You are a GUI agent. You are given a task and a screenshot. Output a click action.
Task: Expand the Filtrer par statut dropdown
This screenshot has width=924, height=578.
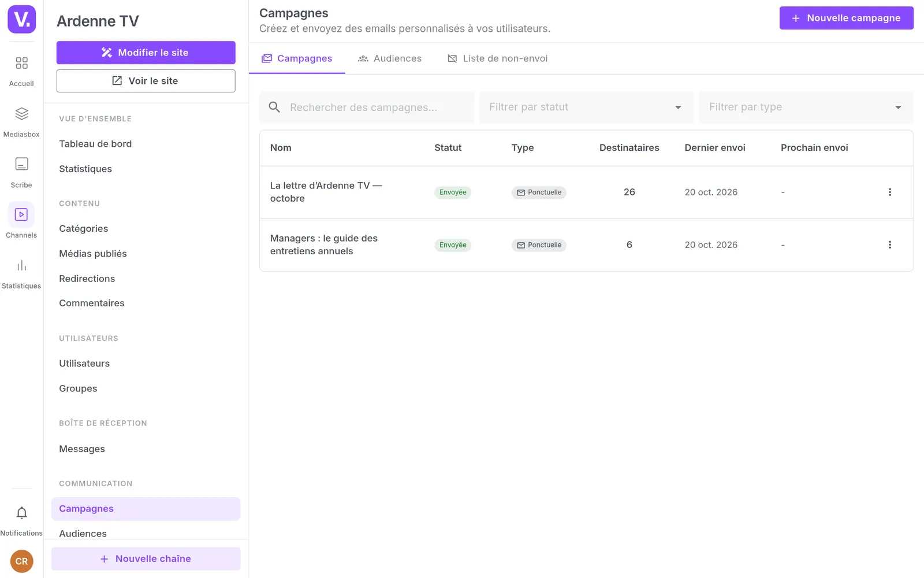pyautogui.click(x=586, y=107)
